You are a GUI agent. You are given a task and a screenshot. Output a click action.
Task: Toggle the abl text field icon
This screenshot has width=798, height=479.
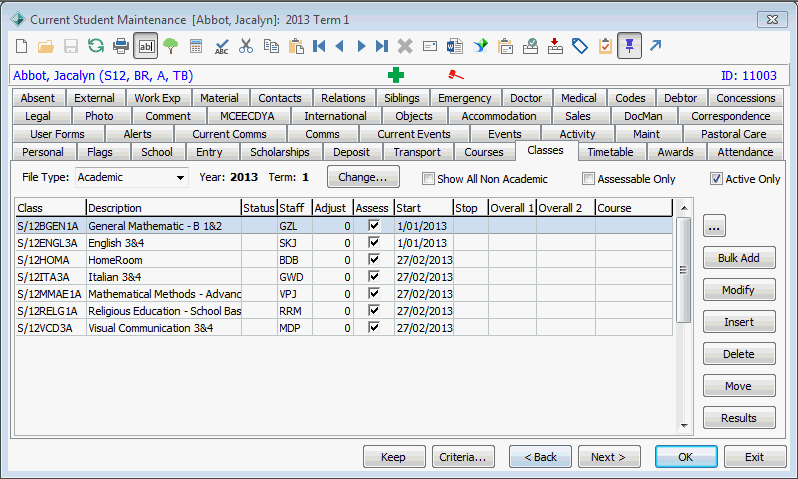click(146, 46)
